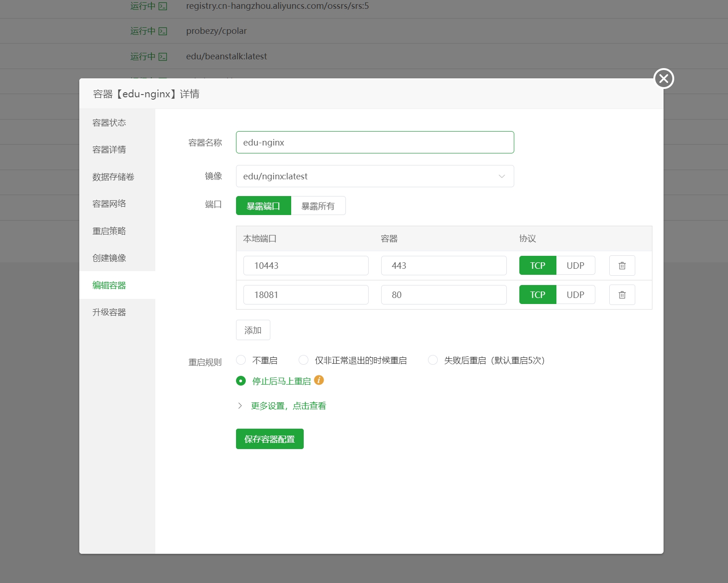Open the 重启策略 tab
The height and width of the screenshot is (583, 728).
click(109, 231)
